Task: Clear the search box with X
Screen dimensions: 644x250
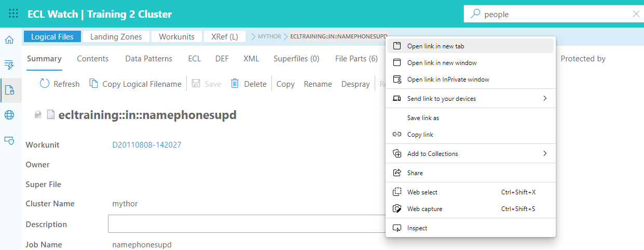Action: tap(636, 14)
